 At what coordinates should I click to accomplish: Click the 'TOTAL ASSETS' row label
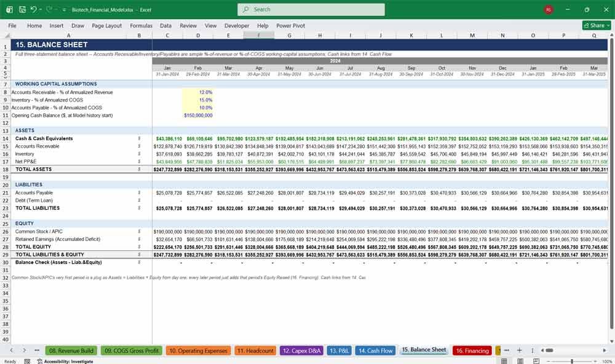coord(33,170)
